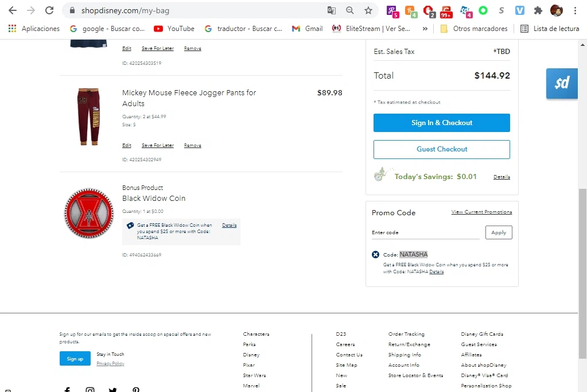
Task: Open the red extension with 99+ badge
Action: [446, 11]
